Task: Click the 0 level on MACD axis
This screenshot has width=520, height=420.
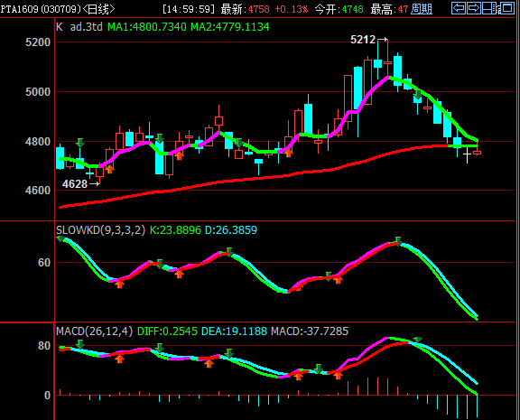Action: pos(48,395)
